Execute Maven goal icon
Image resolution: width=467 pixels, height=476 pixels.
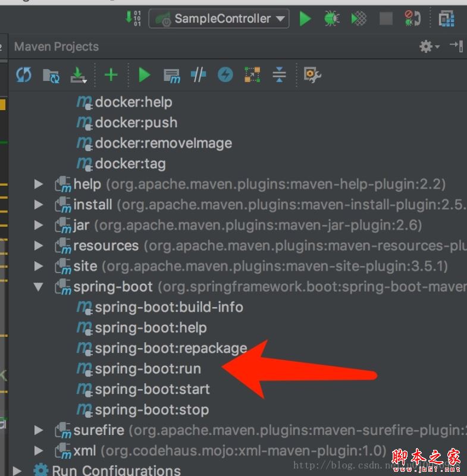[x=172, y=76]
